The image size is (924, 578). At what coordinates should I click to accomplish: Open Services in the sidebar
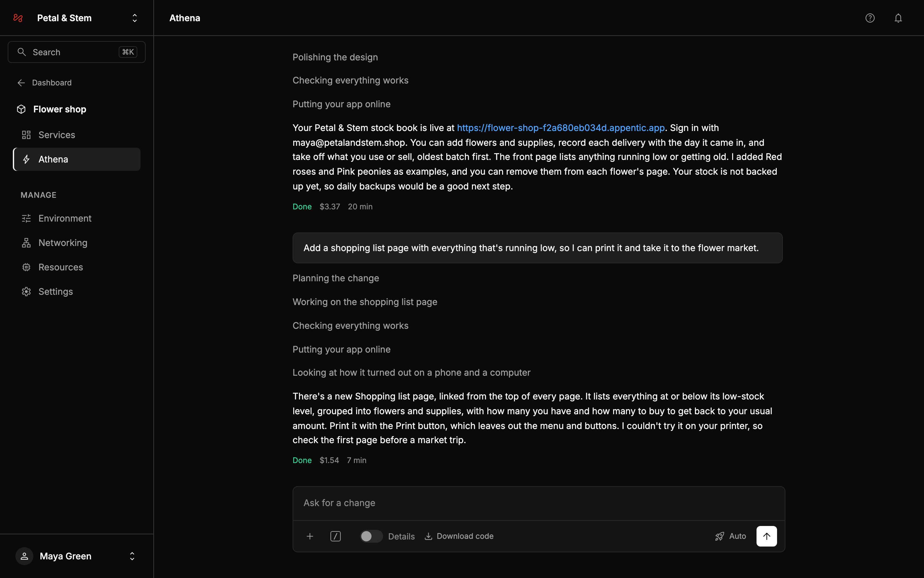[x=76, y=135]
